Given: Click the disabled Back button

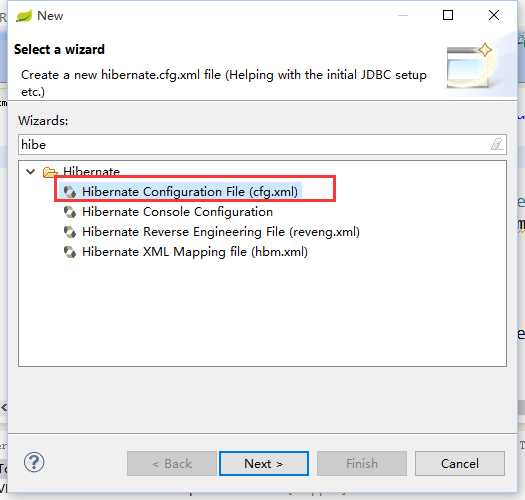Looking at the screenshot, I should point(171,463).
